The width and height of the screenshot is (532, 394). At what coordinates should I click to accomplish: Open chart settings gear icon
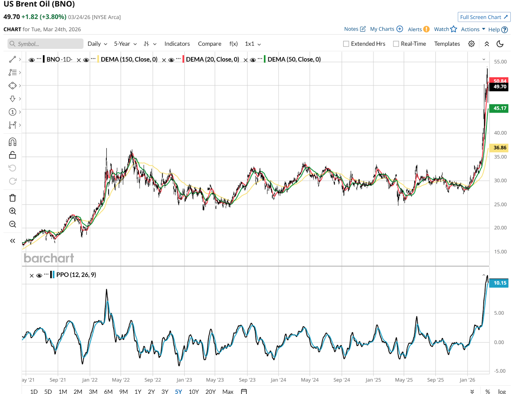(x=471, y=44)
